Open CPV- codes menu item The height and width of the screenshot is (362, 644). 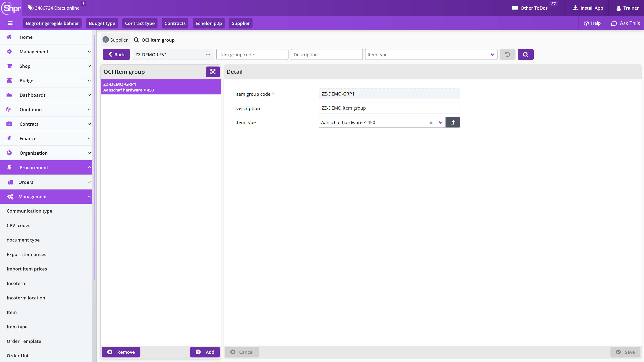pos(19,225)
